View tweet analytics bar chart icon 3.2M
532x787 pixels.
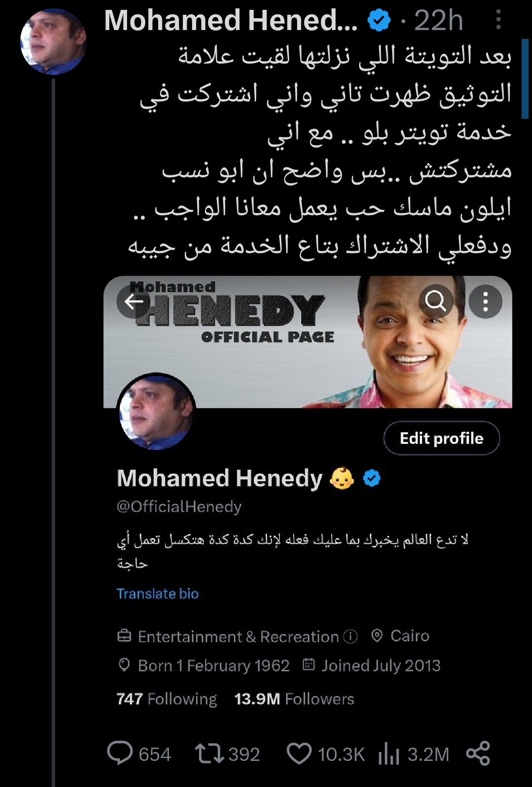[389, 754]
